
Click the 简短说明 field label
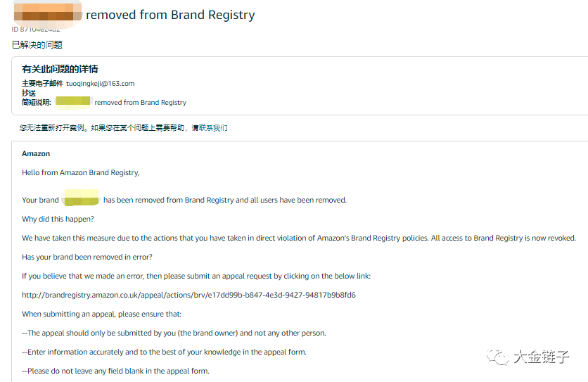coord(37,102)
